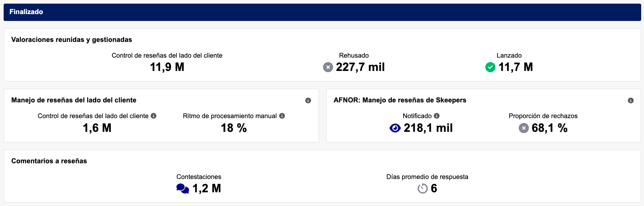Click the 11,7 M Lanzado value

click(516, 67)
